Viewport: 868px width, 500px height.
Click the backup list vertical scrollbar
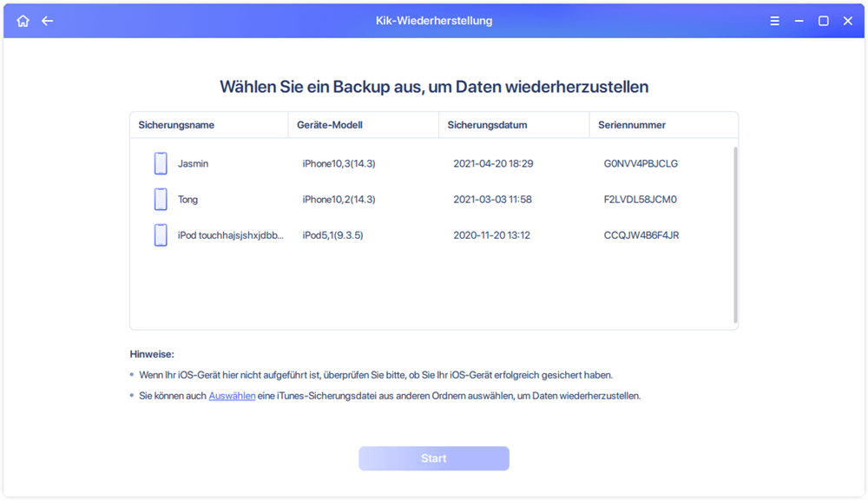tap(735, 234)
